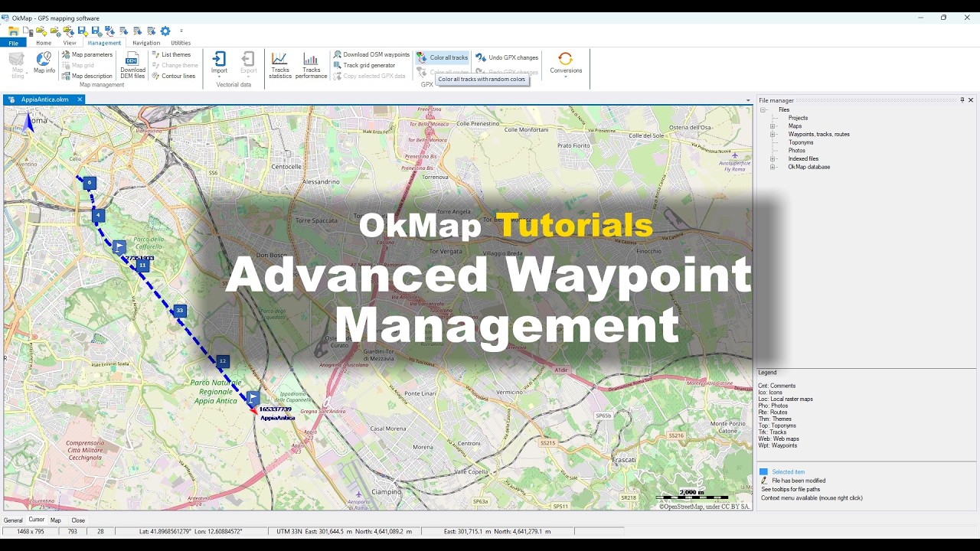The image size is (980, 551).
Task: Click the UTM 33N coordinates in status bar
Action: [x=345, y=531]
